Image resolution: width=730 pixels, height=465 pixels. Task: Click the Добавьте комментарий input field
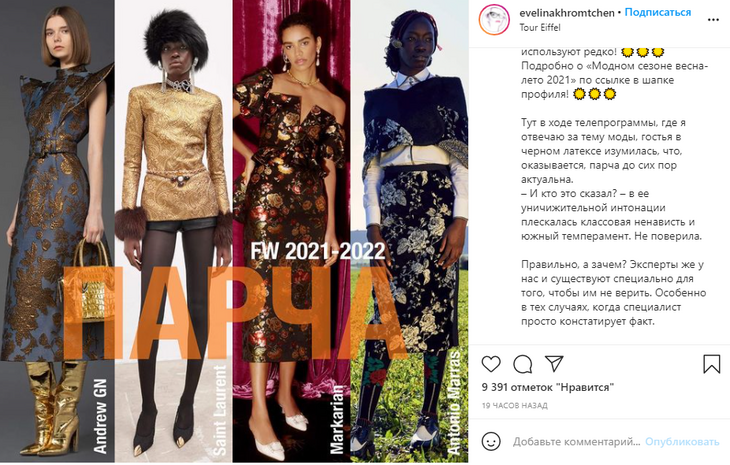577,442
